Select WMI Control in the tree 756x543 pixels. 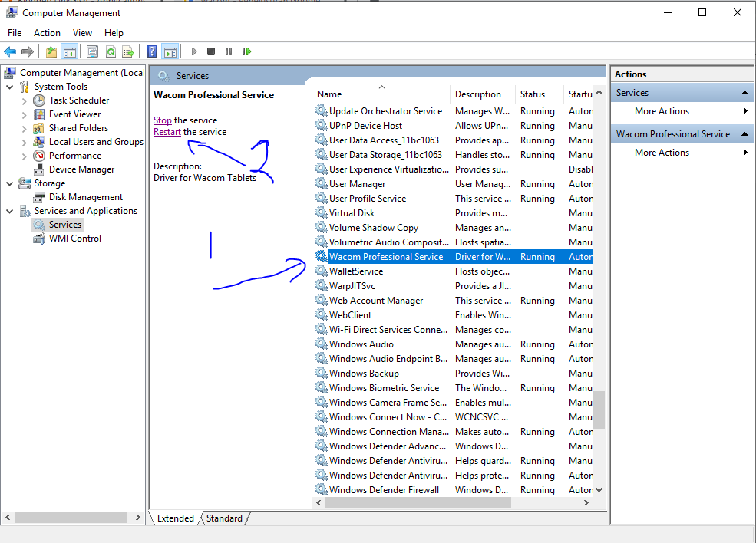[x=74, y=239]
